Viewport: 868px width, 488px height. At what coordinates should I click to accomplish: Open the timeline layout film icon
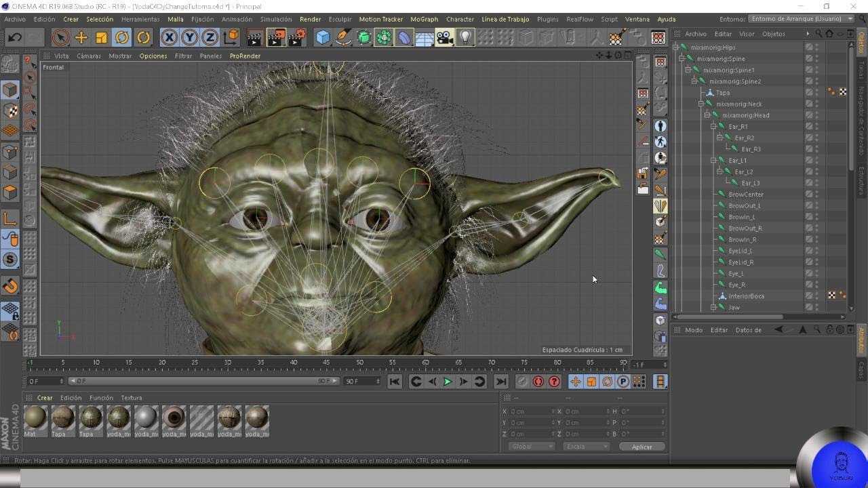(x=660, y=382)
